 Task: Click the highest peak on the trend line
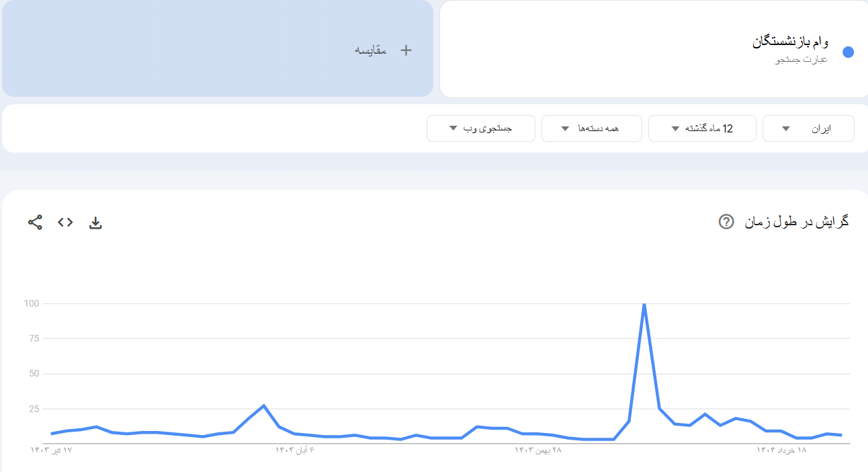pyautogui.click(x=644, y=305)
